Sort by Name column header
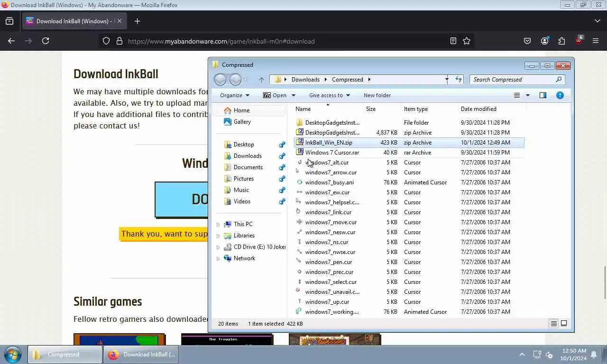The image size is (607, 364). 303,109
